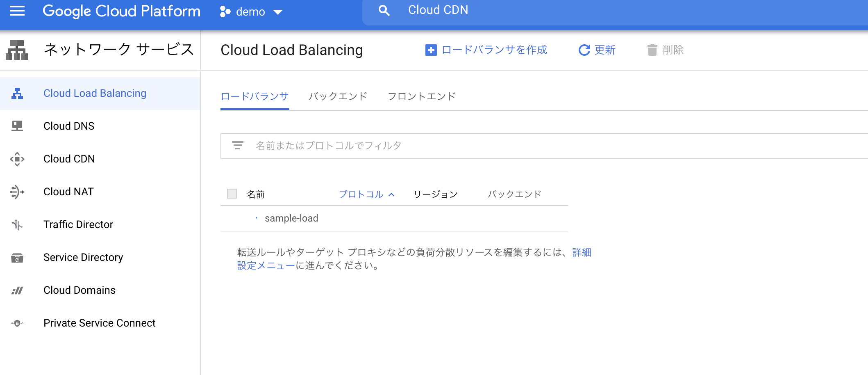Open Cloud NAT from sidebar
Image resolution: width=868 pixels, height=375 pixels.
click(100, 192)
